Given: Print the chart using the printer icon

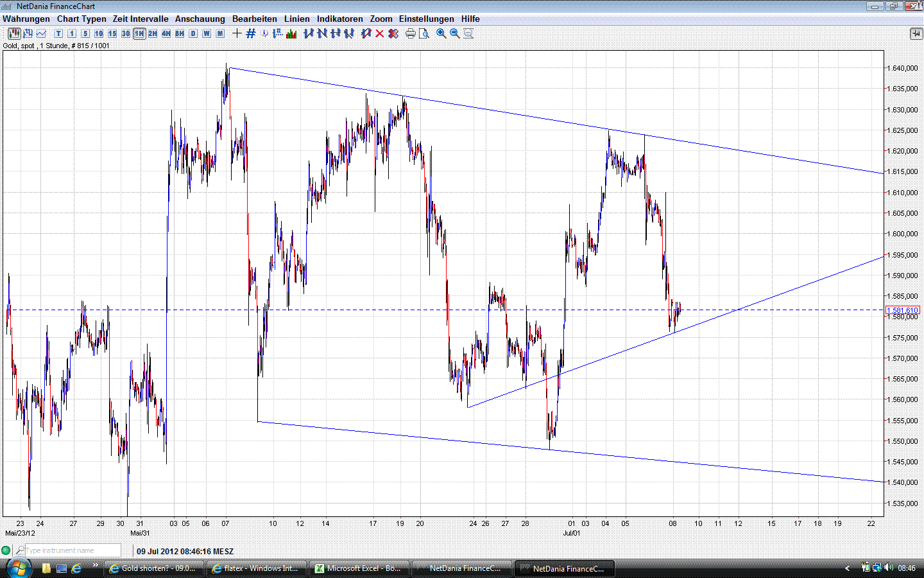Looking at the screenshot, I should point(410,33).
